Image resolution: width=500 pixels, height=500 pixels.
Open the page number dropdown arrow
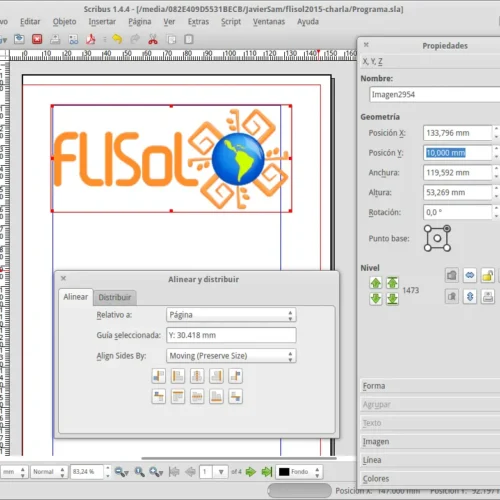click(x=221, y=472)
